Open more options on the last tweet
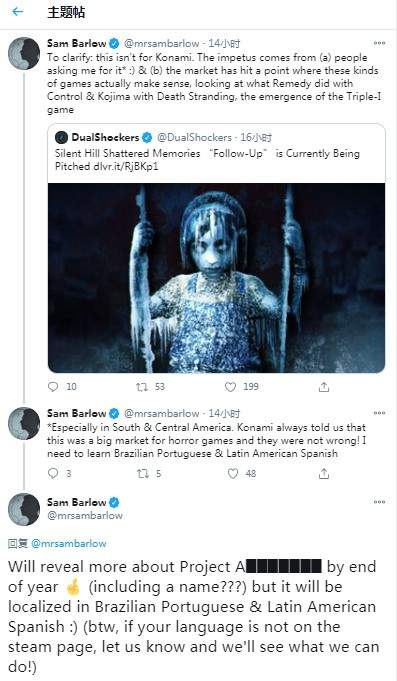Image resolution: width=397 pixels, height=681 pixels. coord(379,502)
